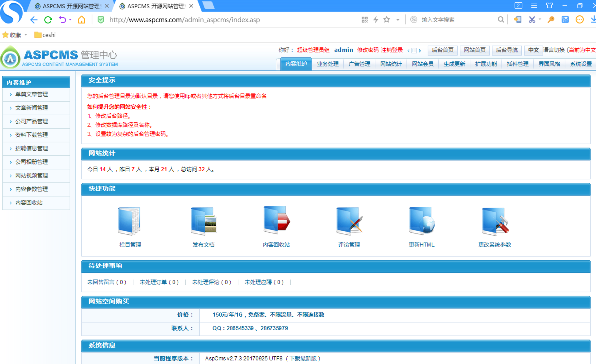Open the 更新HTML globe folder icon

coord(422,221)
